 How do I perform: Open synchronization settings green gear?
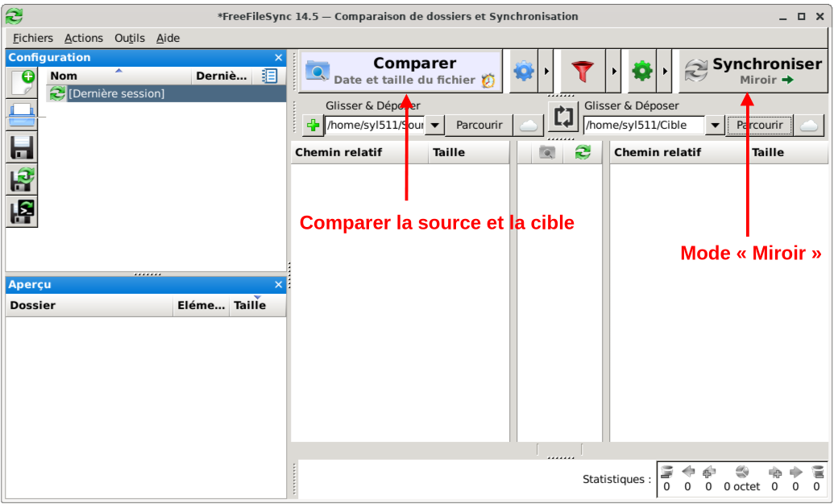tap(641, 72)
